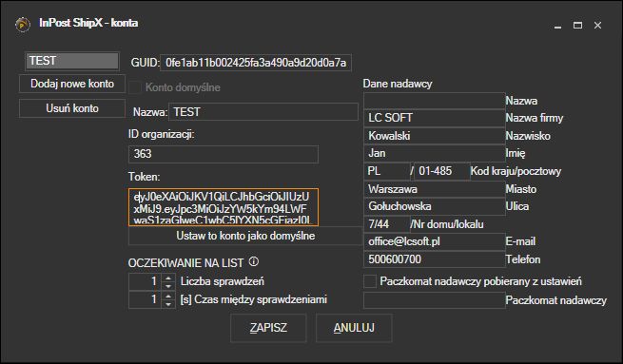623x364 pixels.
Task: Select the TEST account in the list
Action: pyautogui.click(x=72, y=61)
